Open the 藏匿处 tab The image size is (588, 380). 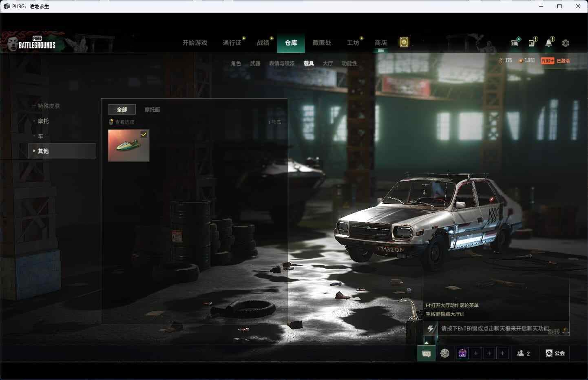tap(322, 43)
